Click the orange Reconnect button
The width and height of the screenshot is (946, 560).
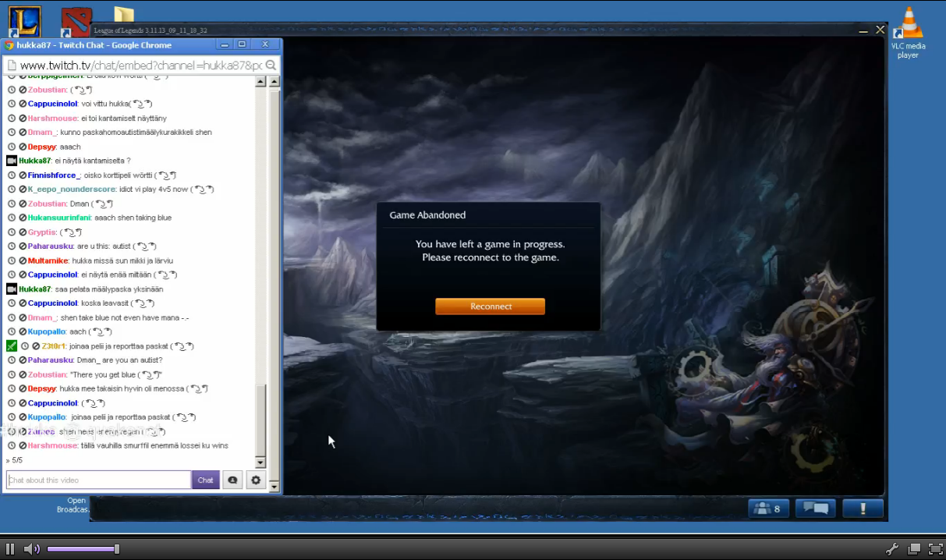click(x=490, y=307)
